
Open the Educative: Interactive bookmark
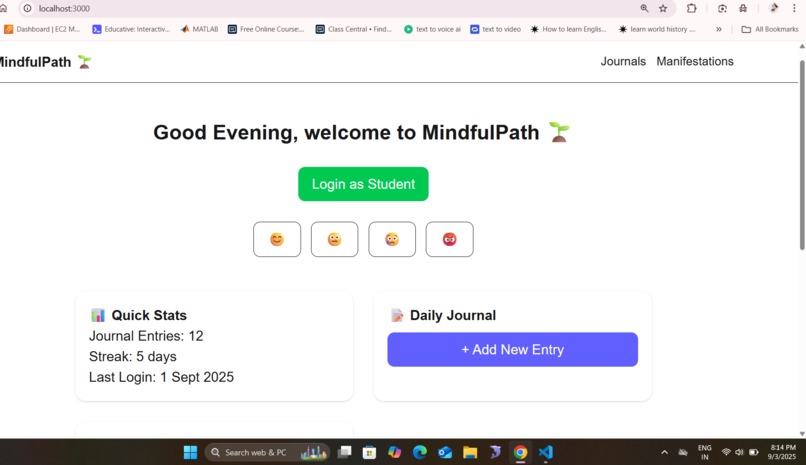click(x=131, y=29)
